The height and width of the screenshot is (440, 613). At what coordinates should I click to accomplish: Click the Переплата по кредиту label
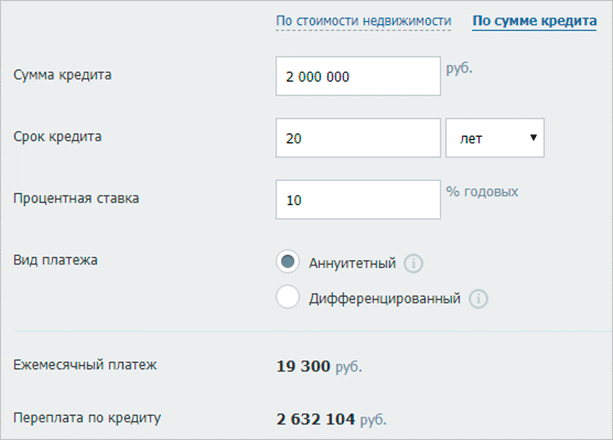[86, 417]
